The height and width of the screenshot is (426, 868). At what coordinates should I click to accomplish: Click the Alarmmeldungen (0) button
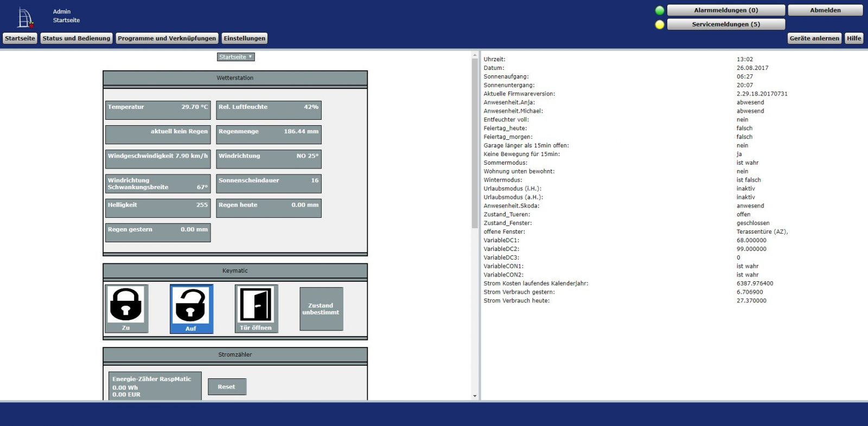point(726,10)
